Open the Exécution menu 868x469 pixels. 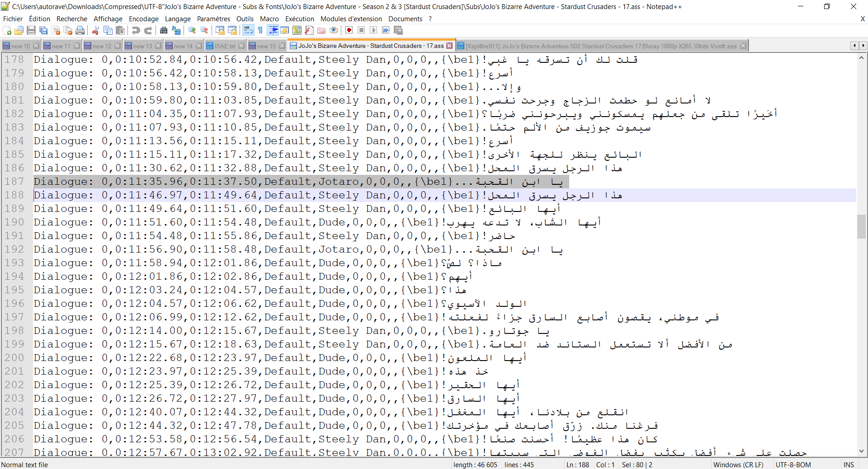point(300,19)
